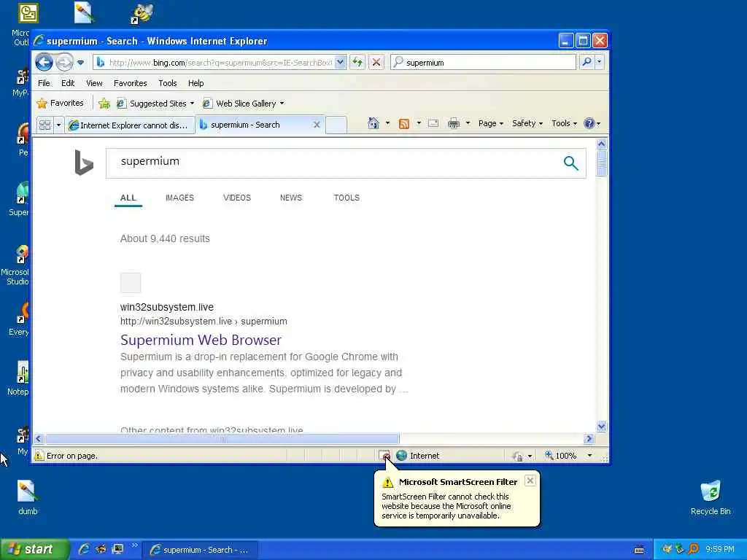Click Add to Favorites Bar icon
Viewport: 747px width, 560px height.
[104, 104]
